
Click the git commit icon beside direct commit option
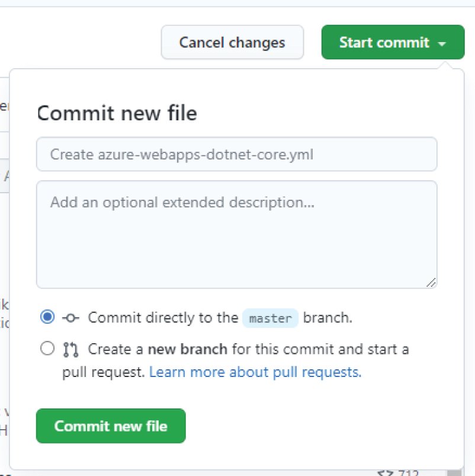pos(70,318)
